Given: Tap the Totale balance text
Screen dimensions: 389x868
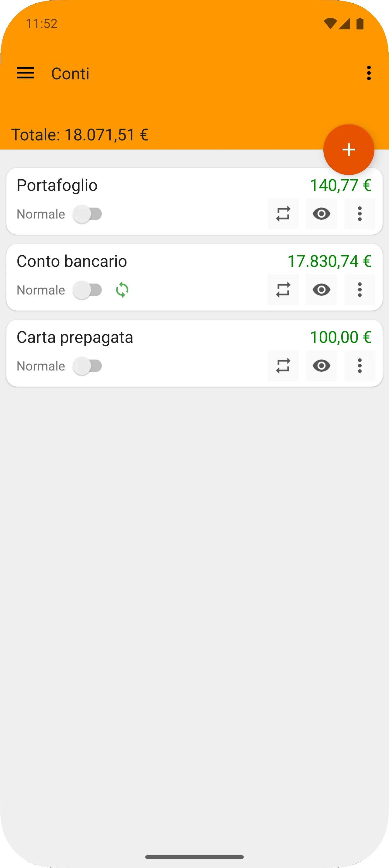Looking at the screenshot, I should pyautogui.click(x=80, y=135).
